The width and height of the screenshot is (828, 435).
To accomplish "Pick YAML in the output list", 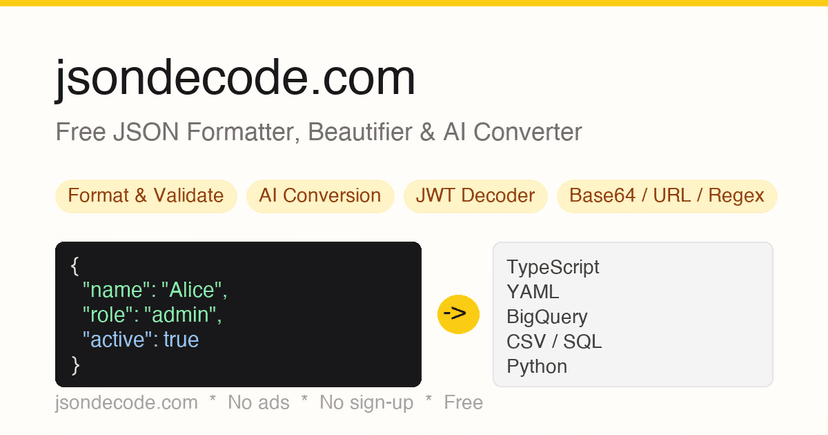I will pos(532,292).
